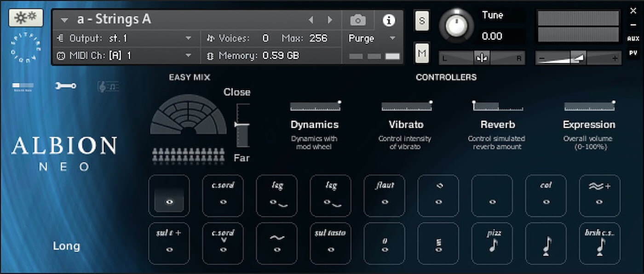Image resolution: width=644 pixels, height=274 pixels.
Task: Click the Tune value field
Action: (x=492, y=36)
